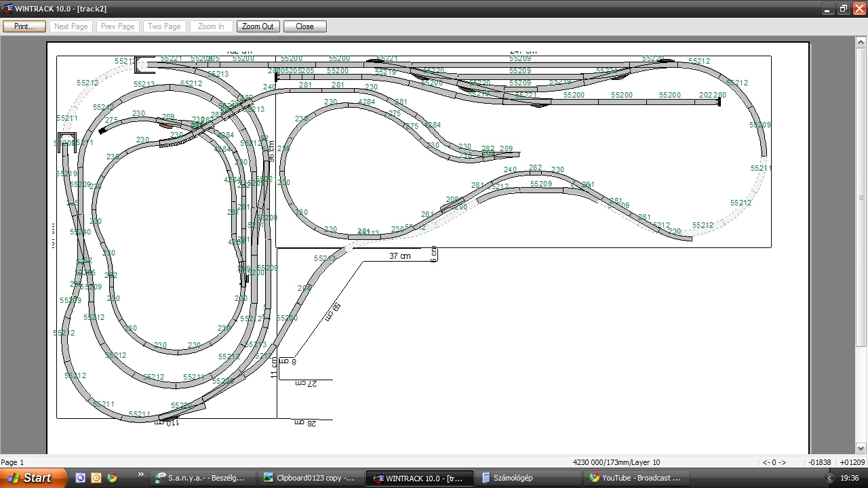The width and height of the screenshot is (868, 488).
Task: Click the '59 cm' diagonal dimension label
Action: coord(332,312)
